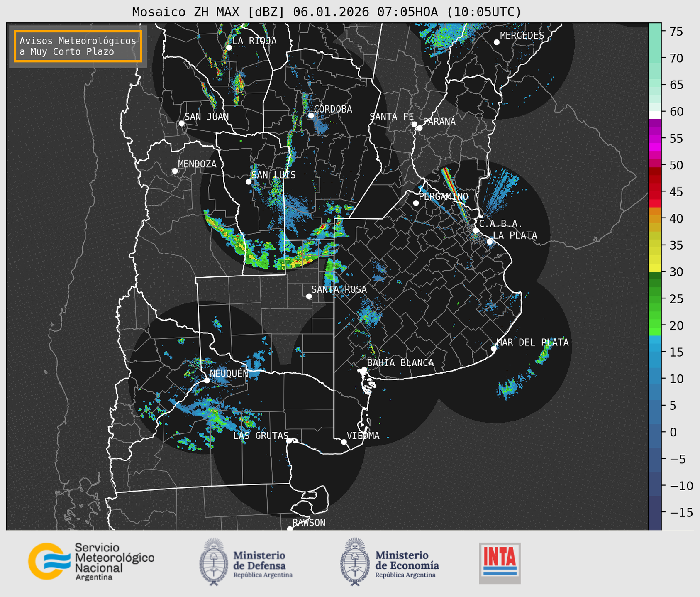This screenshot has width=700, height=597.
Task: Click the LA PLATA city marker dot
Action: [x=490, y=242]
